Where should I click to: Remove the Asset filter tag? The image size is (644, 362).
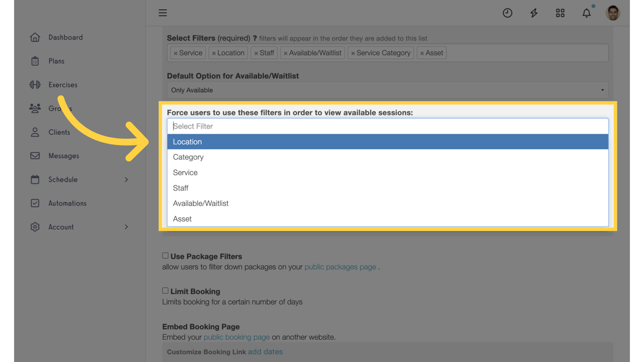click(422, 53)
